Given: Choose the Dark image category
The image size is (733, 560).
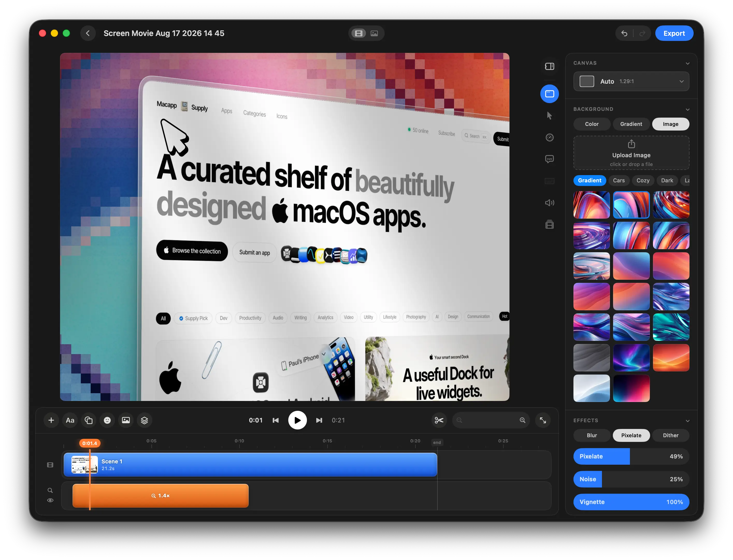Looking at the screenshot, I should point(667,180).
